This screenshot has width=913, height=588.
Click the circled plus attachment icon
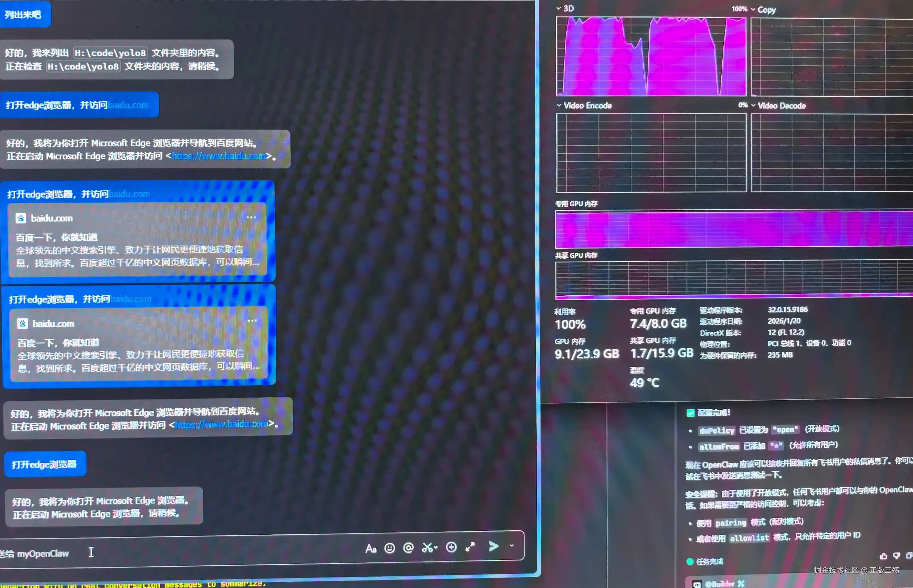[451, 547]
